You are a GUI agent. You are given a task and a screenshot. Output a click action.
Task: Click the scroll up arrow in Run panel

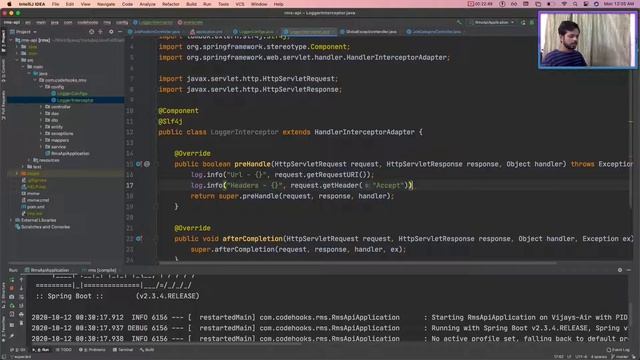tap(21, 280)
